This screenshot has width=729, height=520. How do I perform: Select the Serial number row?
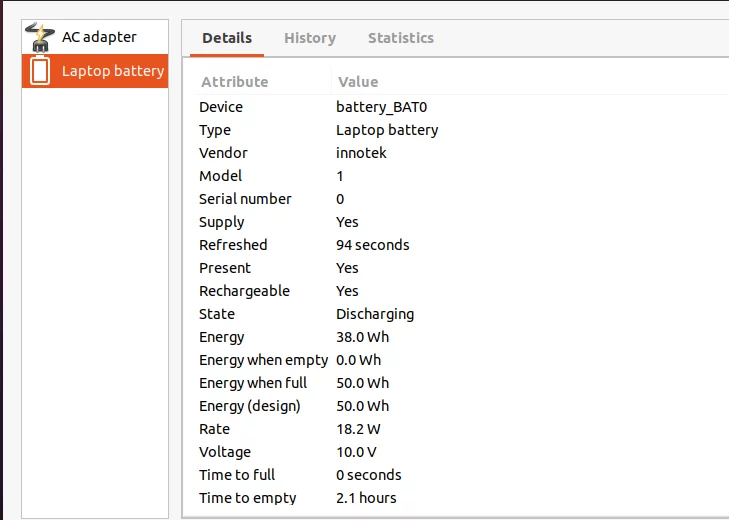tap(463, 199)
